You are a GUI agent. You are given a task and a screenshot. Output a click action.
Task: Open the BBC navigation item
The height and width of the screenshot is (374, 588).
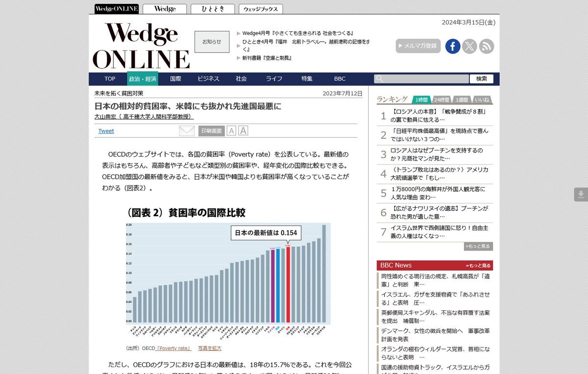(x=340, y=79)
